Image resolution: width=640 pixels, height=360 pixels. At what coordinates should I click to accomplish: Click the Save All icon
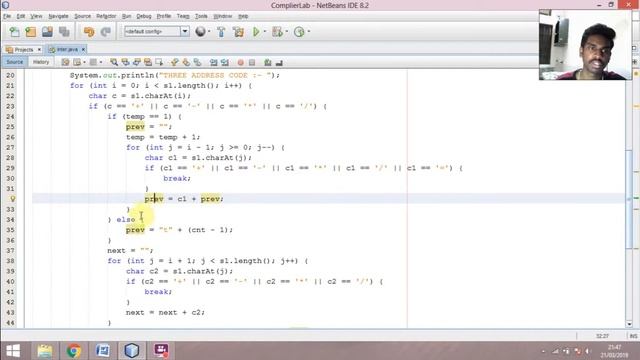pos(64,32)
